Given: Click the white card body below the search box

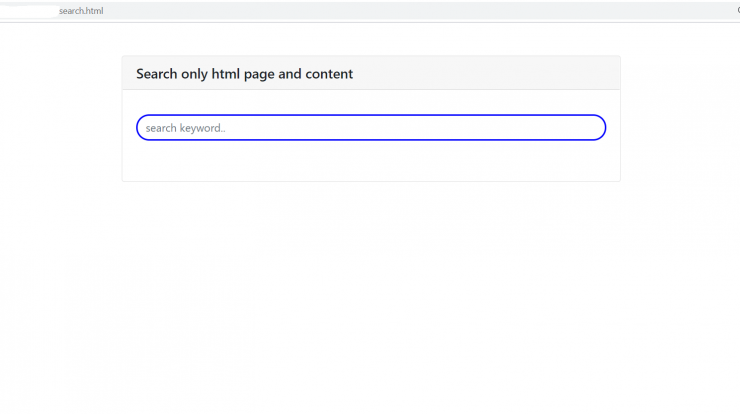Looking at the screenshot, I should (x=371, y=161).
